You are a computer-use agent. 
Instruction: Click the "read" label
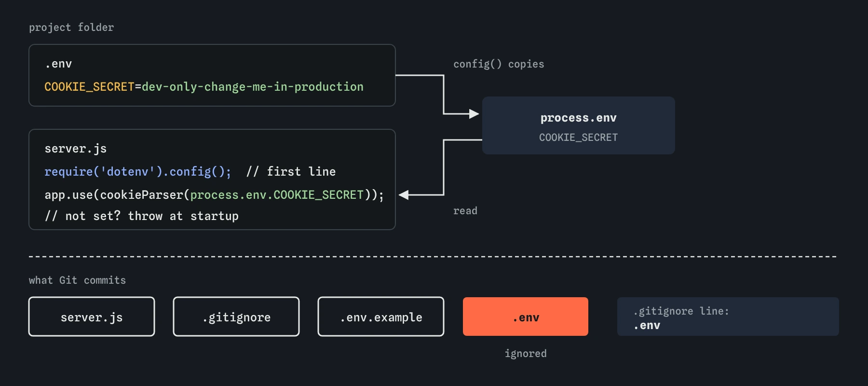(x=465, y=211)
